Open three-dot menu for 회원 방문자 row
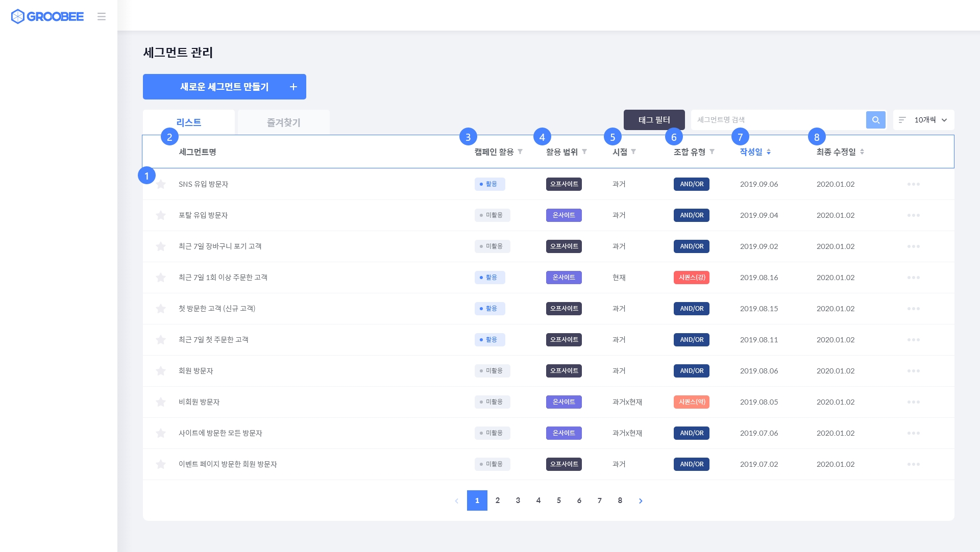This screenshot has width=980, height=552. coord(913,371)
